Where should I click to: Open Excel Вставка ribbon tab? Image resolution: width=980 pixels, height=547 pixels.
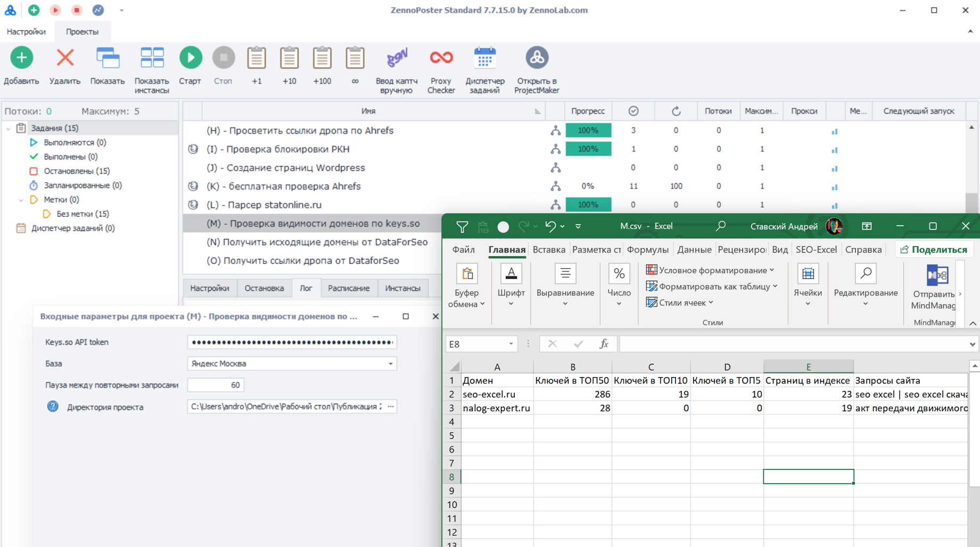coord(549,250)
